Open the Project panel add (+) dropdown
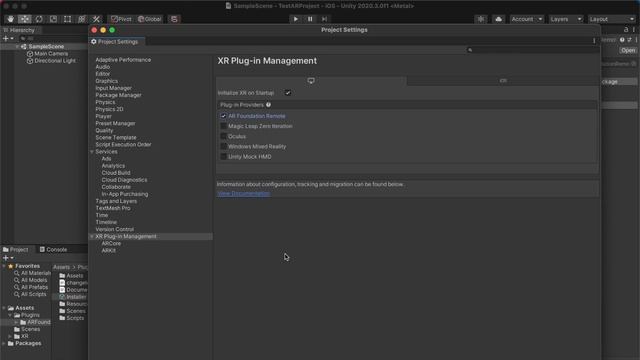Viewport: 640px width, 360px height. click(x=8, y=258)
